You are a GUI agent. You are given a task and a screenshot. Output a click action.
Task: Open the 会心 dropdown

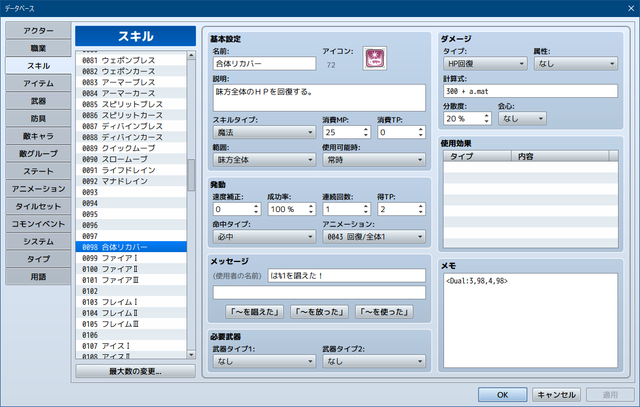pos(522,118)
